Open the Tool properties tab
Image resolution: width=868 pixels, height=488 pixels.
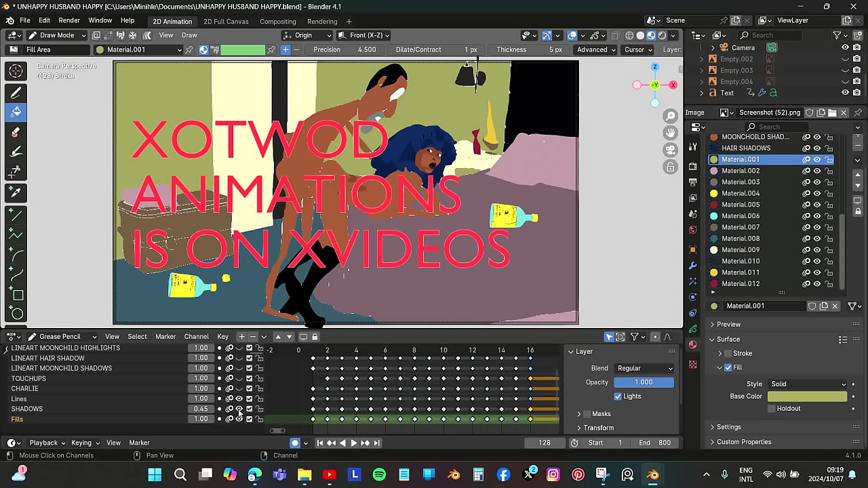(x=692, y=146)
